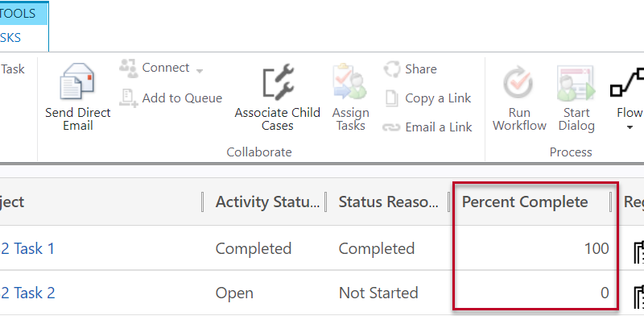Open the Task 1 record link
The image size is (644, 316).
27,248
